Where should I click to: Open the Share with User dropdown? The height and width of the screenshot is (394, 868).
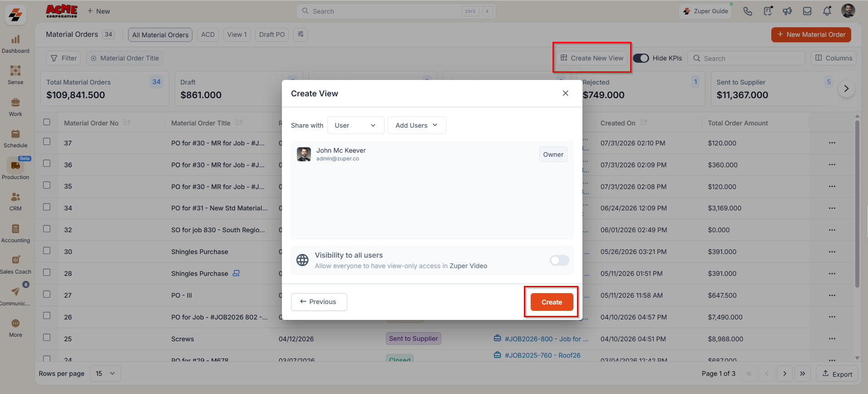pos(355,125)
